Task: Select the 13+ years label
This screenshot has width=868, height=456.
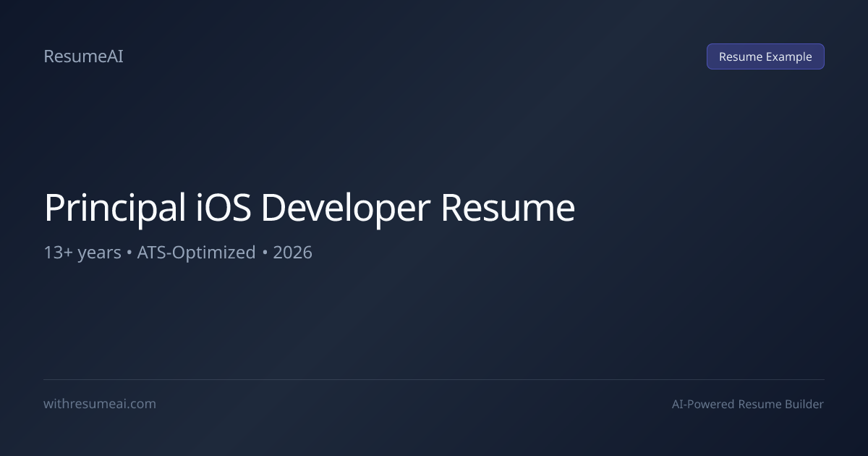Action: pyautogui.click(x=82, y=253)
